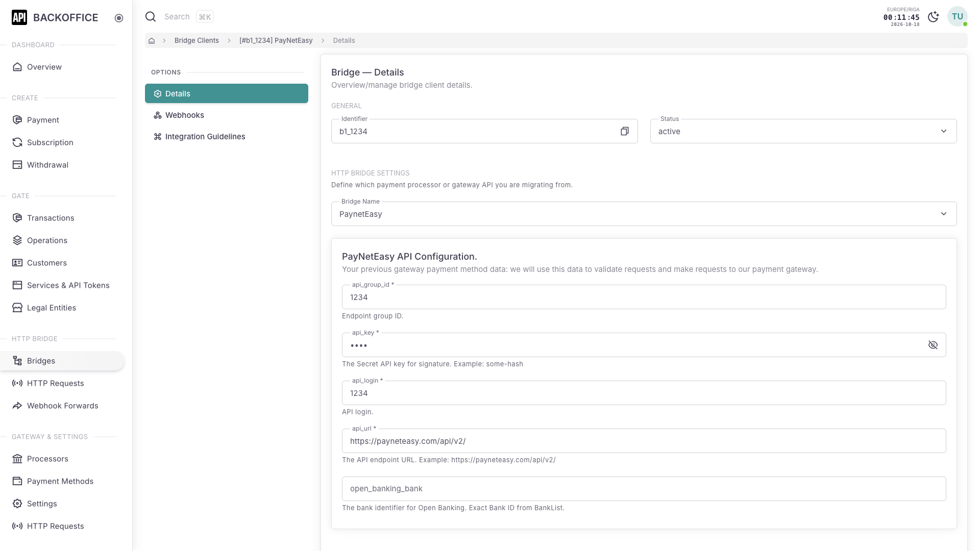Click the api_url input field
This screenshot has width=980, height=551.
[644, 441]
